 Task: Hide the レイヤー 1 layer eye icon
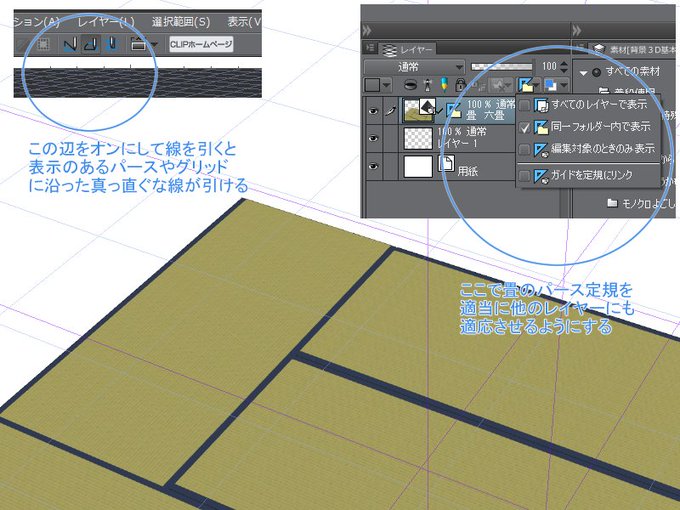coord(373,138)
